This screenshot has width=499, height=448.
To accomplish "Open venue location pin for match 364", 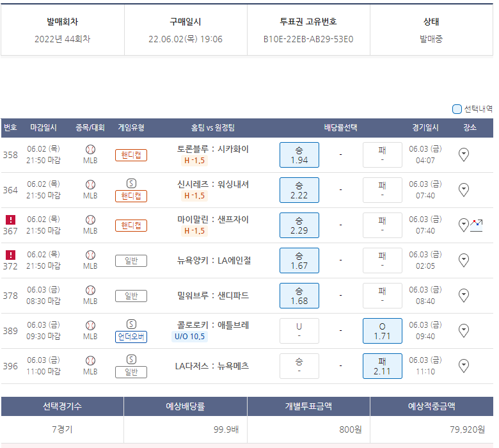I will pos(464,190).
